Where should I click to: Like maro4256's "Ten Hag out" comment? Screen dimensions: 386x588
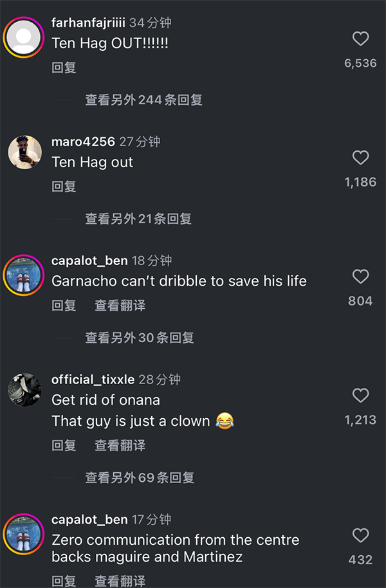(x=361, y=158)
